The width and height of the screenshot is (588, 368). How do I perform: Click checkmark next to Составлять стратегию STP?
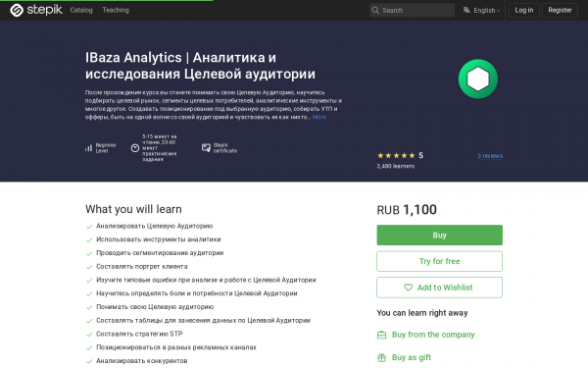(89, 335)
